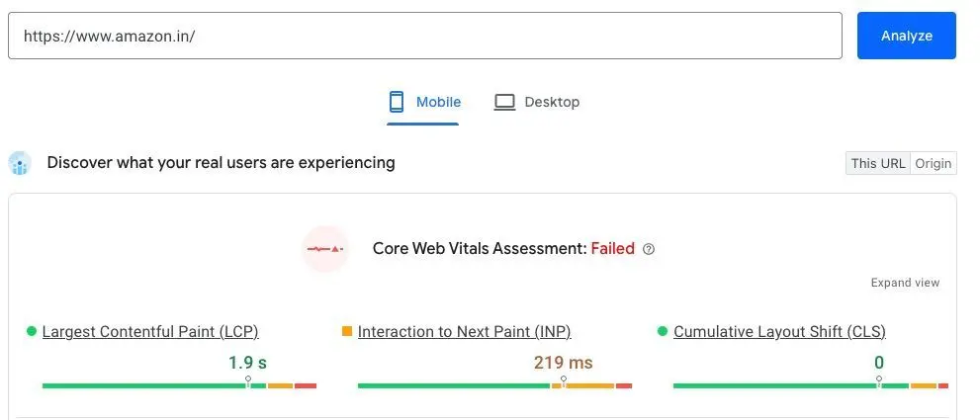Click the Core Web Vitals failed pulse icon
This screenshot has height=420, width=980.
tap(325, 249)
